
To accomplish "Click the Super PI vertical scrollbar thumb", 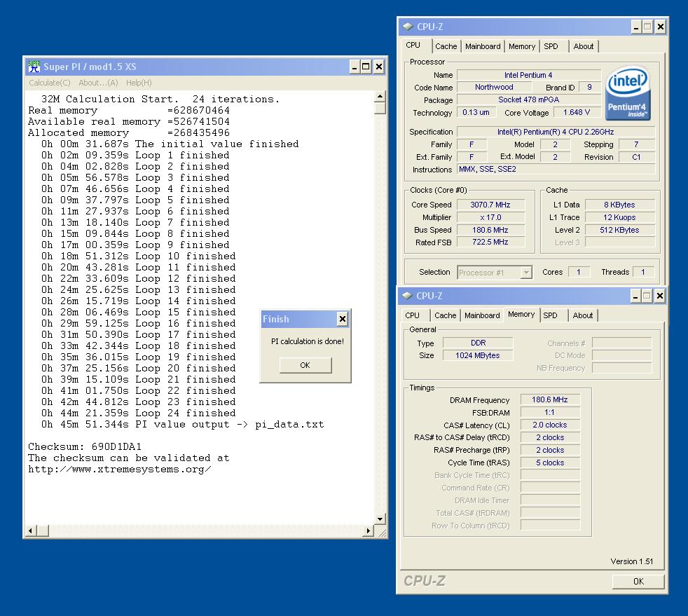I will tap(380, 108).
